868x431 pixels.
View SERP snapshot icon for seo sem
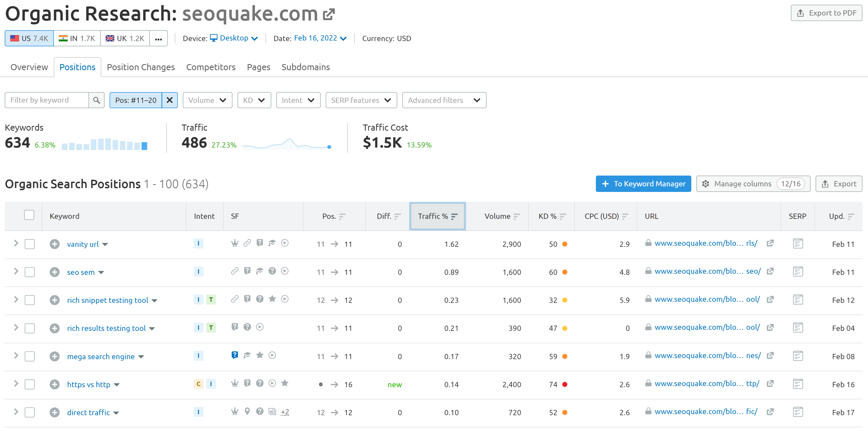click(798, 272)
